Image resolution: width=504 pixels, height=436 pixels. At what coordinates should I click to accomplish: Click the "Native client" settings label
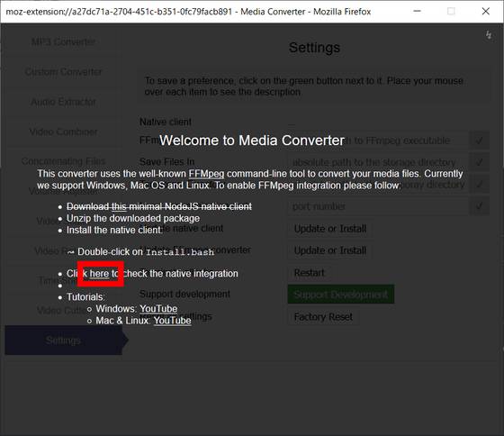[x=166, y=122]
